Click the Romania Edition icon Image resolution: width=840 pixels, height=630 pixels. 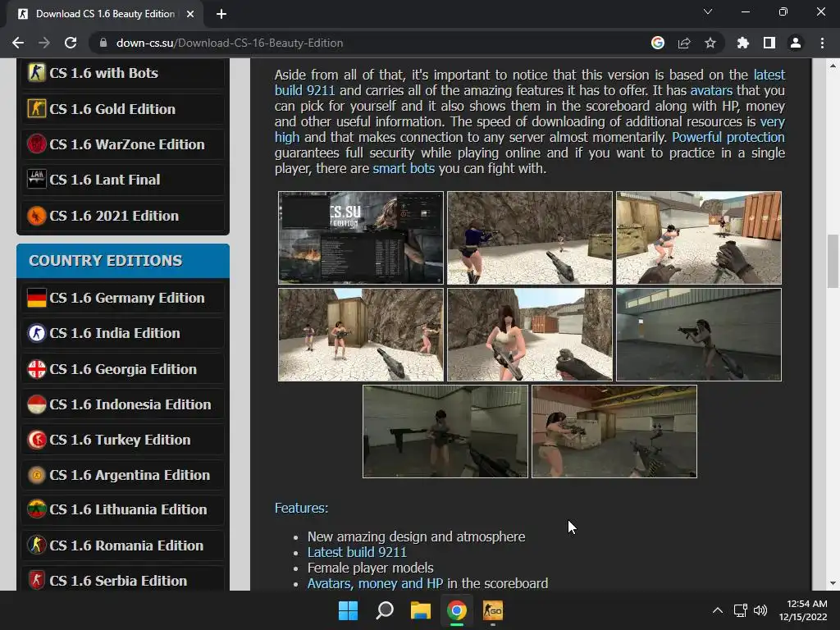coord(36,545)
